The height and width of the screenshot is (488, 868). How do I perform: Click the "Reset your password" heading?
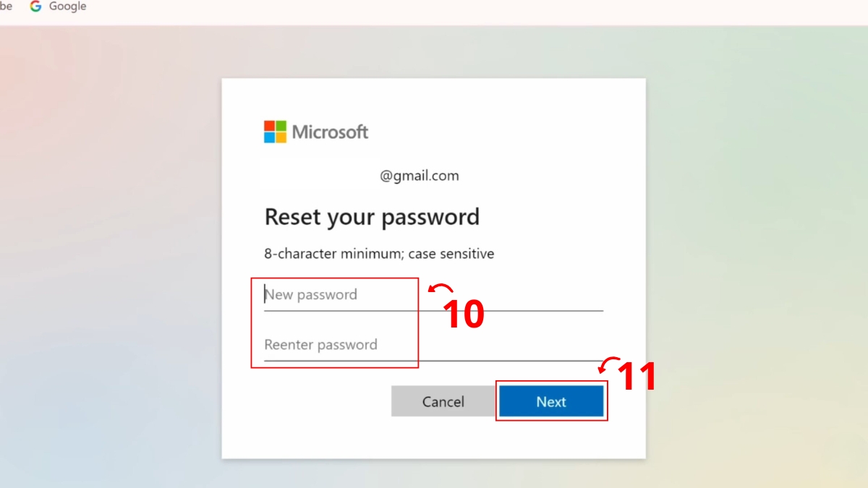pyautogui.click(x=372, y=216)
